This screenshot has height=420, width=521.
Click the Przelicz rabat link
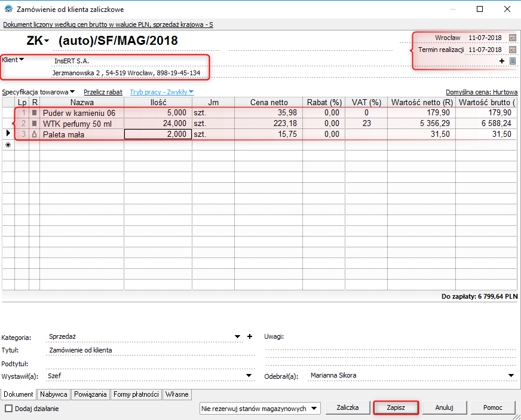[x=103, y=92]
